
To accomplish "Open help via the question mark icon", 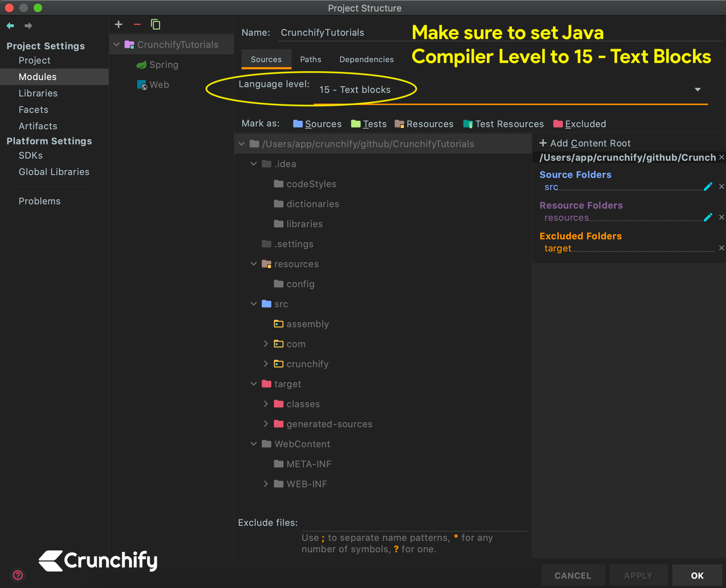I will tap(18, 575).
